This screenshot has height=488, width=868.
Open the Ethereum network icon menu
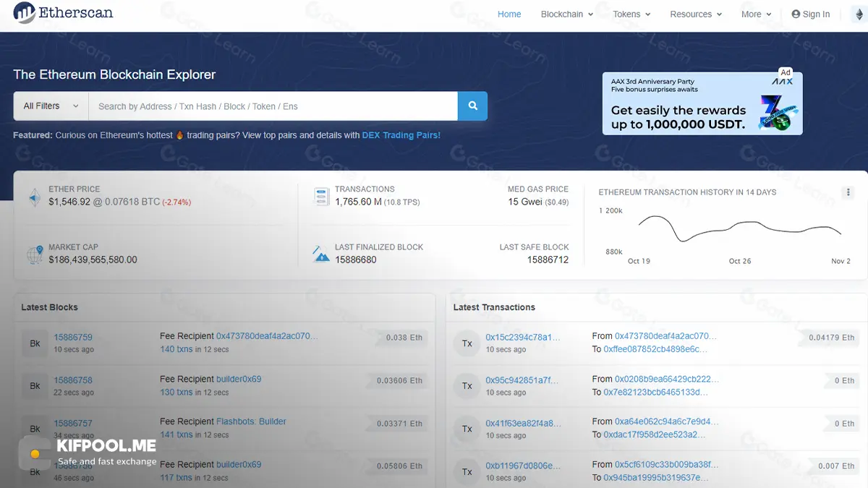[x=859, y=14]
